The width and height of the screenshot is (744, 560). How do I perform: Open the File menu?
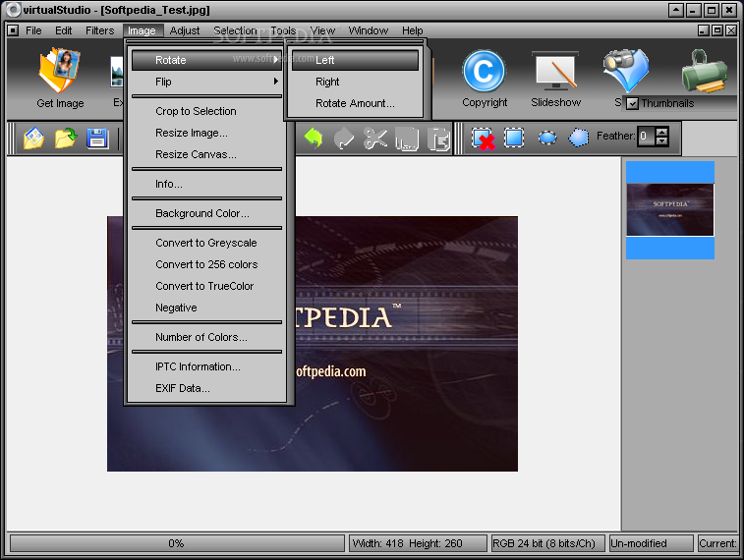(x=33, y=30)
